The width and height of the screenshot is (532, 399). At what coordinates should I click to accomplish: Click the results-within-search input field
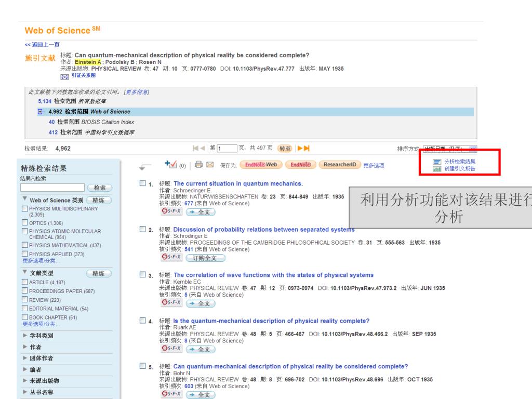[x=52, y=188]
